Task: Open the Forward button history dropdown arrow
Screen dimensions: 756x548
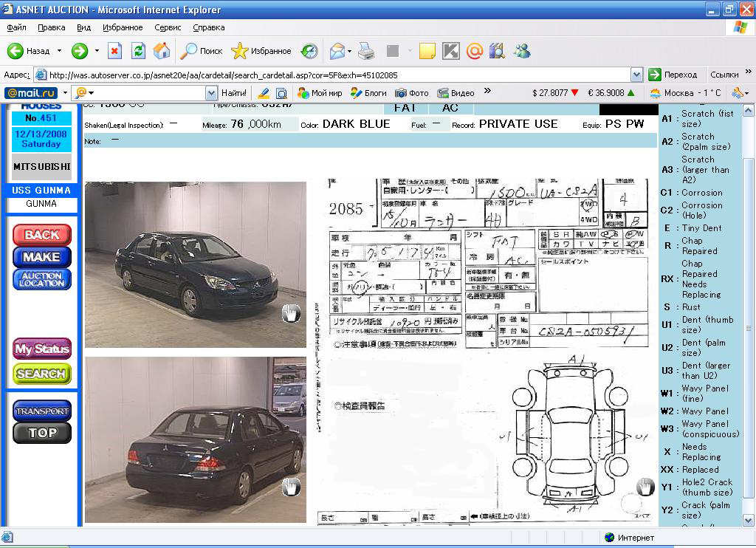Action: tap(97, 51)
